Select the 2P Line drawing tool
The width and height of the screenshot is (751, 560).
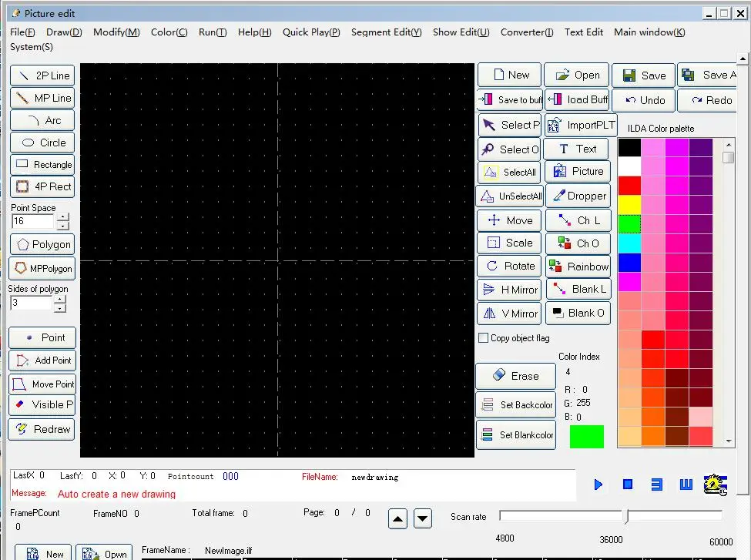[42, 75]
